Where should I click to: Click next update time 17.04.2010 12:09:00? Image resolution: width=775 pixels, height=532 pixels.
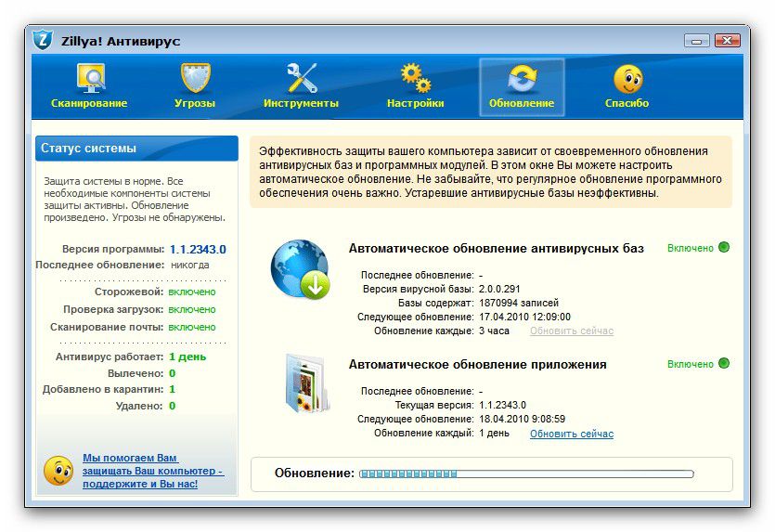coord(524,317)
